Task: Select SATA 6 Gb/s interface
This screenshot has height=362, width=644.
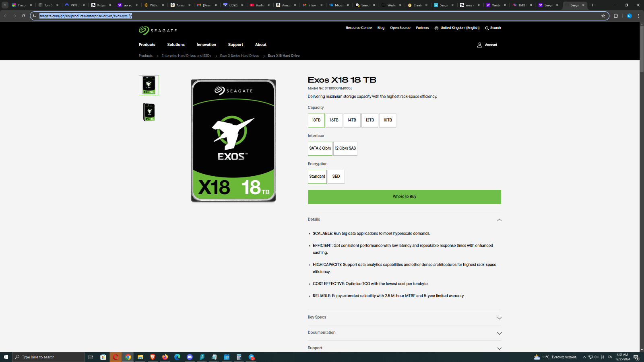Action: pyautogui.click(x=320, y=148)
